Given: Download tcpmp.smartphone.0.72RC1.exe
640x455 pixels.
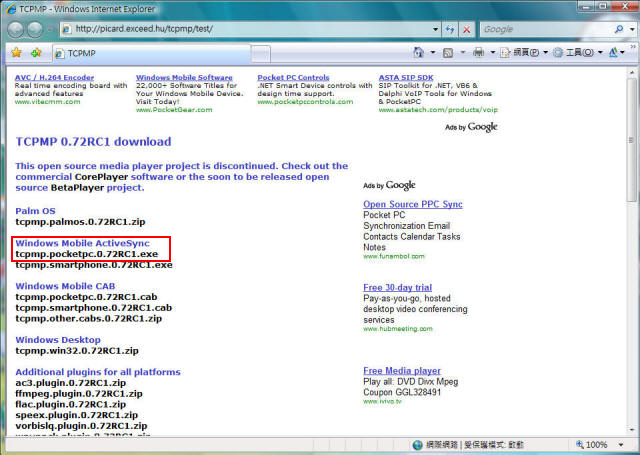Looking at the screenshot, I should 94,265.
